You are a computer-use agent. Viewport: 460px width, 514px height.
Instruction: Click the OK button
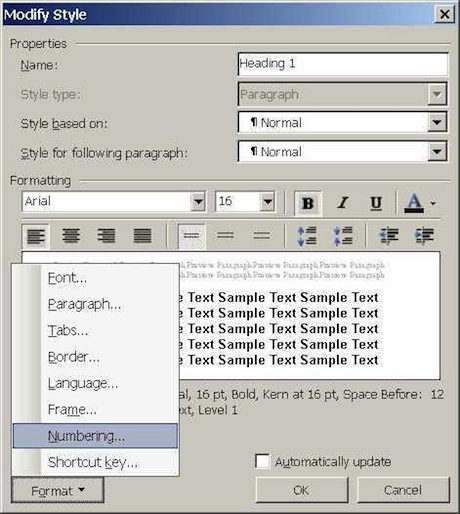(302, 490)
